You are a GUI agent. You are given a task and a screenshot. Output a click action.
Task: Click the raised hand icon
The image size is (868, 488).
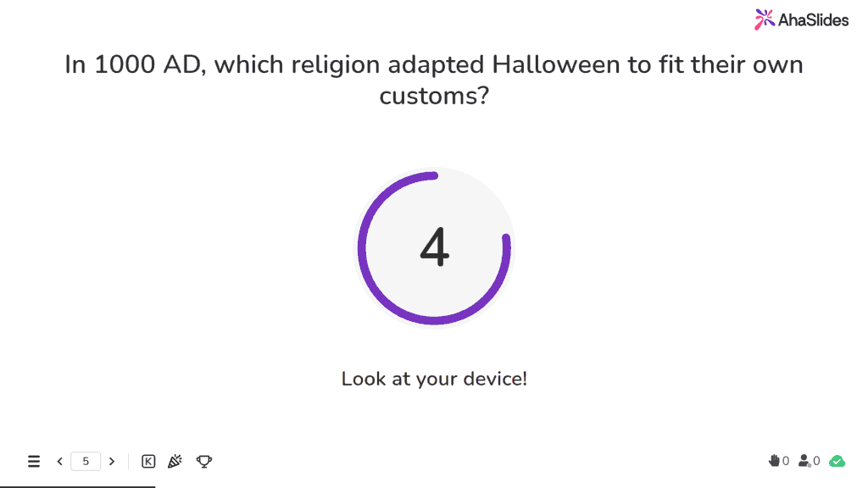(774, 460)
